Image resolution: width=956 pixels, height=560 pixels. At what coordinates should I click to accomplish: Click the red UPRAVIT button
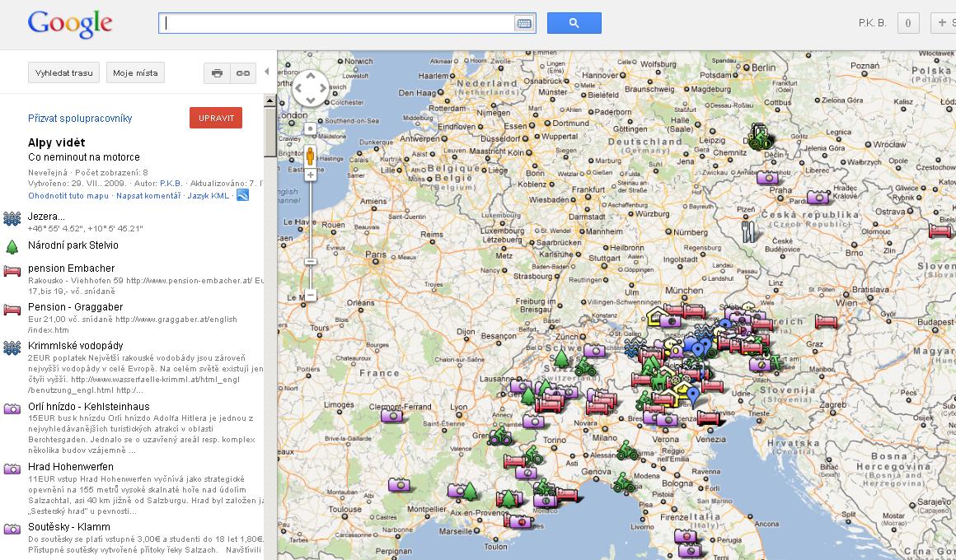click(x=216, y=119)
